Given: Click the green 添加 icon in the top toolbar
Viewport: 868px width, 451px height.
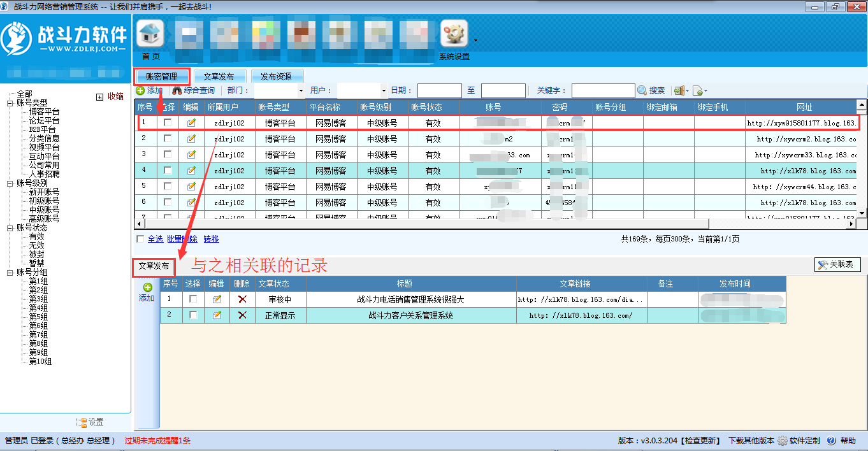Looking at the screenshot, I should [140, 90].
